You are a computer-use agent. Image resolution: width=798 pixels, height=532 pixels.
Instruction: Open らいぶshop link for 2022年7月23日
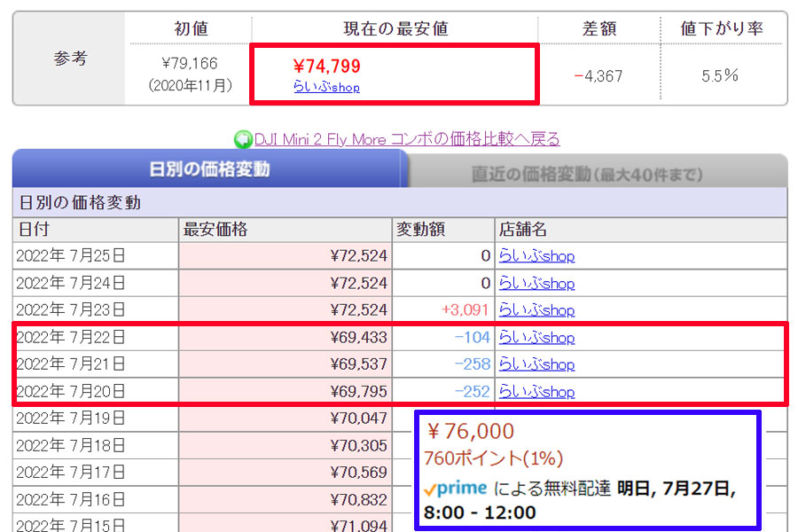point(537,310)
